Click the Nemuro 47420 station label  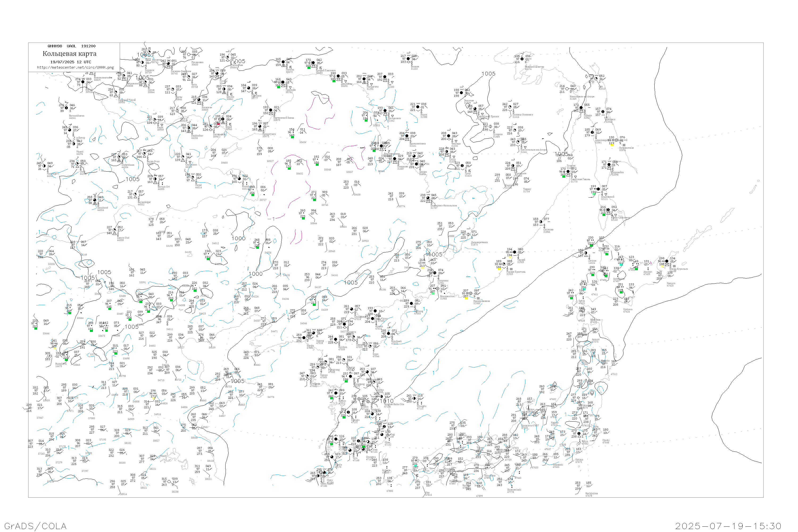[x=670, y=284]
